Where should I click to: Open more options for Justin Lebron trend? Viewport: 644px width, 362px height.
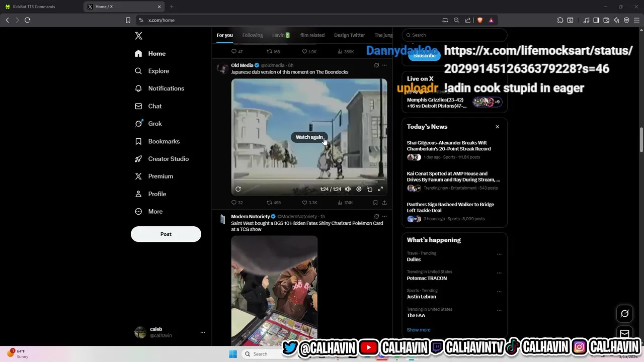(499, 291)
